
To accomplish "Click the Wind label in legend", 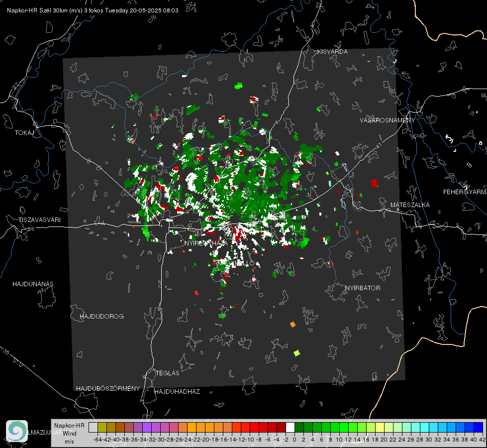I will point(70,434).
